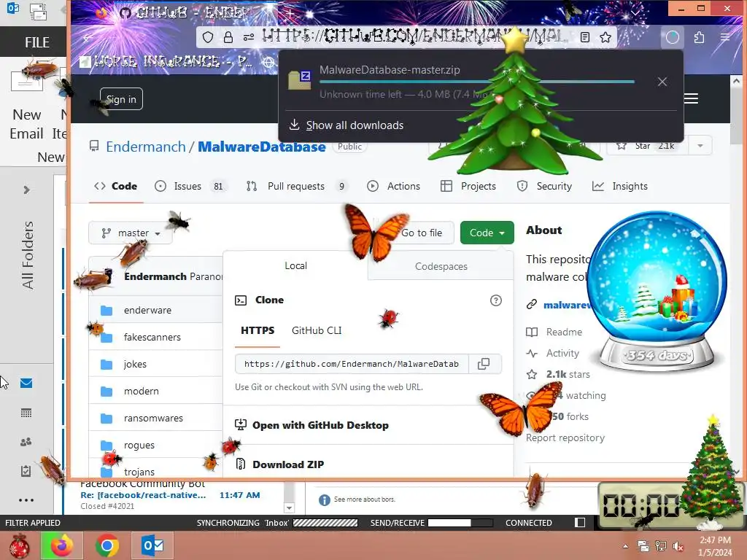Open the Pull requests tab
Viewport: 747px width, 560px height.
point(297,186)
